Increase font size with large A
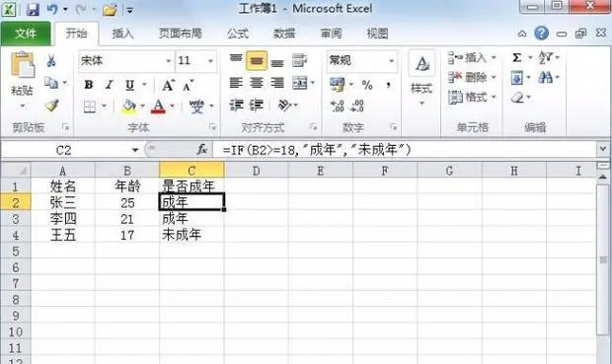The image size is (612, 364). [168, 85]
